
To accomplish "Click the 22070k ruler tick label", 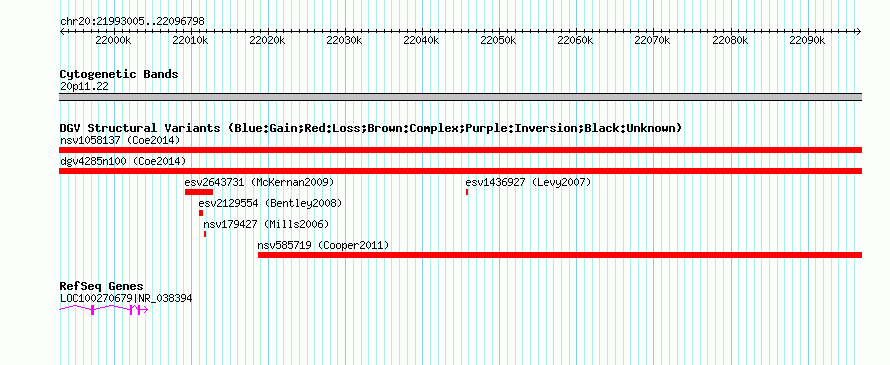I will coord(653,41).
